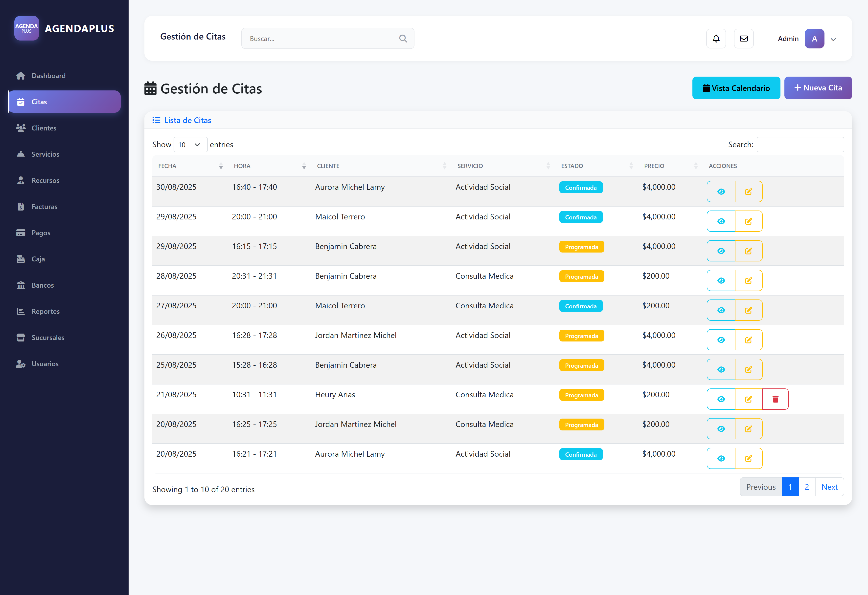Viewport: 868px width, 595px height.
Task: Click the AgendaPlus logo icon
Action: pyautogui.click(x=26, y=28)
